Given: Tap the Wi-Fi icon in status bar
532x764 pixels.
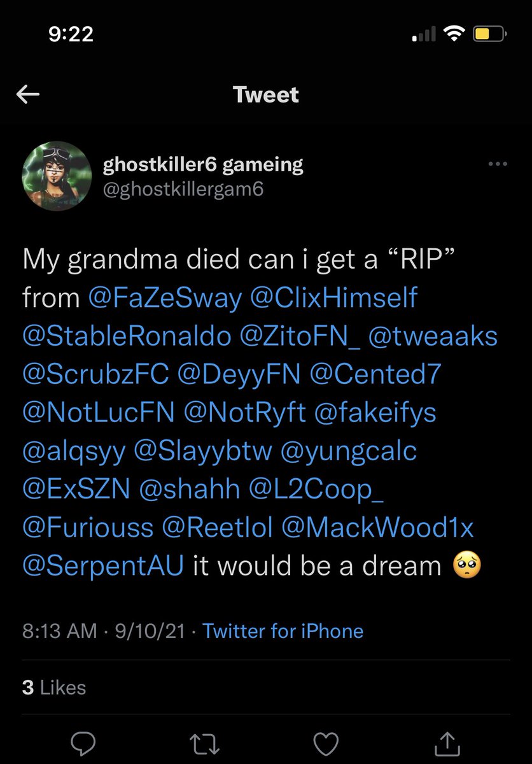Looking at the screenshot, I should point(453,34).
